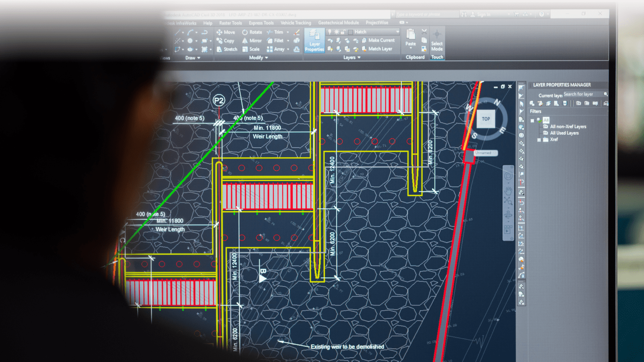Collapse the All filter tree node
Viewport: 644px width, 362px height.
[532, 120]
